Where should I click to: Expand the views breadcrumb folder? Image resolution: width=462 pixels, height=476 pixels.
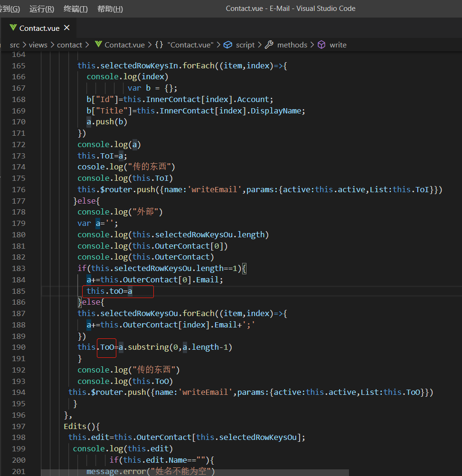38,45
